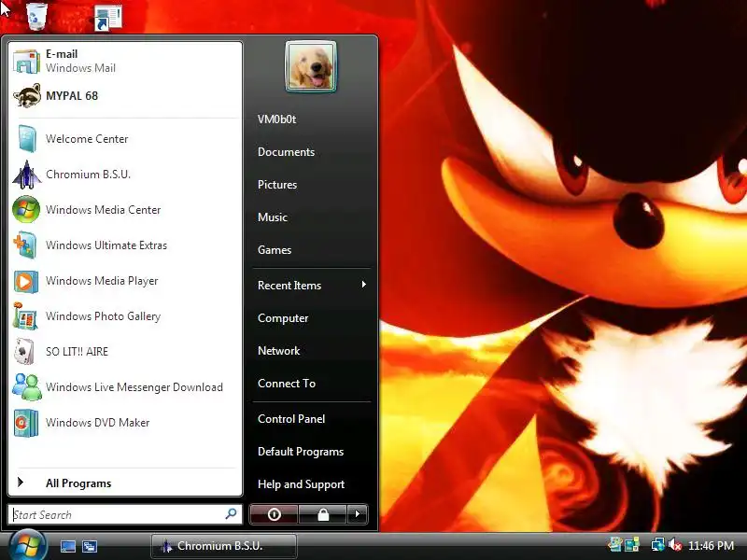
Task: Click the Windows Ultimate Extras icon
Action: pos(25,245)
